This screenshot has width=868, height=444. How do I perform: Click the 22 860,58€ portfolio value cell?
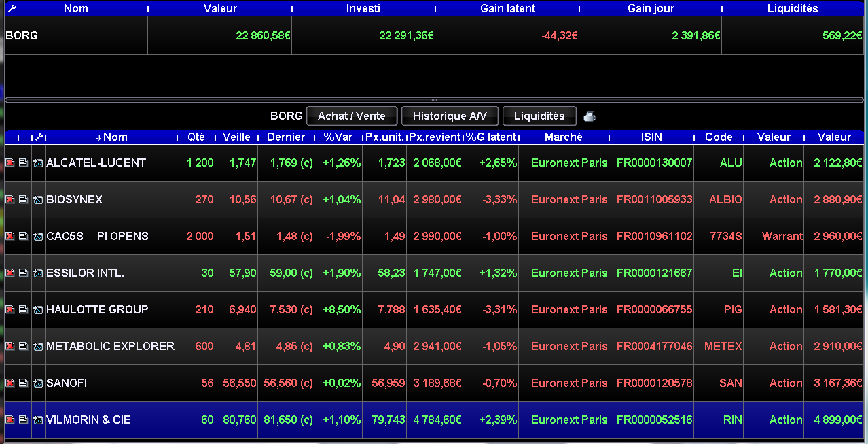point(219,35)
